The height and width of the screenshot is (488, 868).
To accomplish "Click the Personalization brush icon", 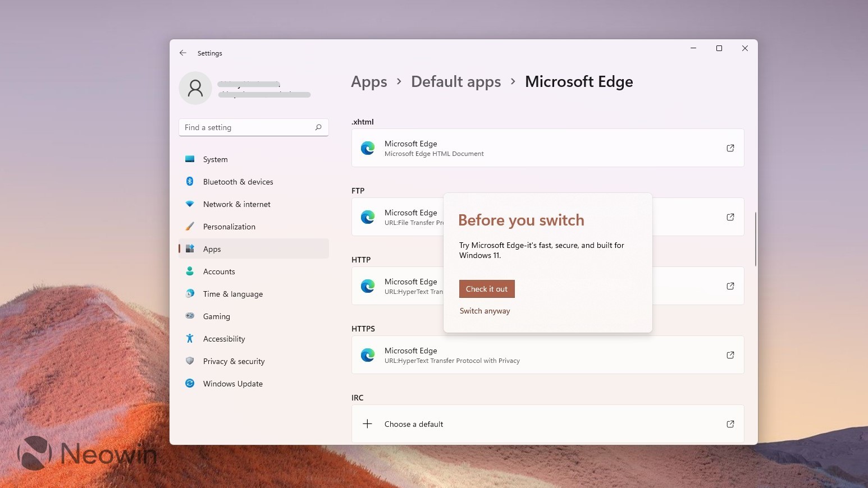I will pyautogui.click(x=190, y=227).
